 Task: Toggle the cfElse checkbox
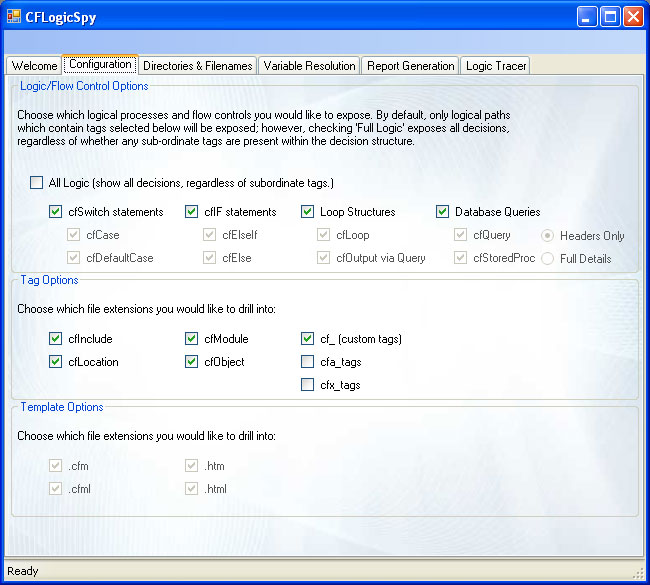(x=209, y=258)
